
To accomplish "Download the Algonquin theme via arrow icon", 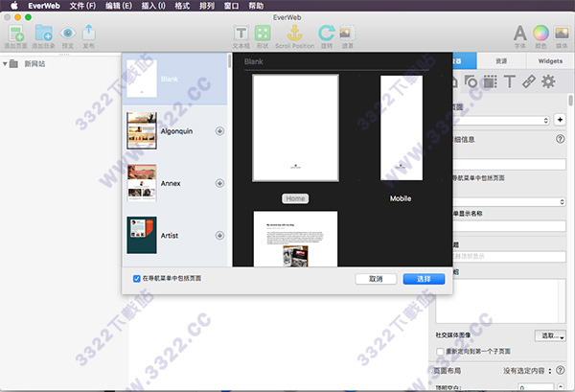I will (219, 131).
